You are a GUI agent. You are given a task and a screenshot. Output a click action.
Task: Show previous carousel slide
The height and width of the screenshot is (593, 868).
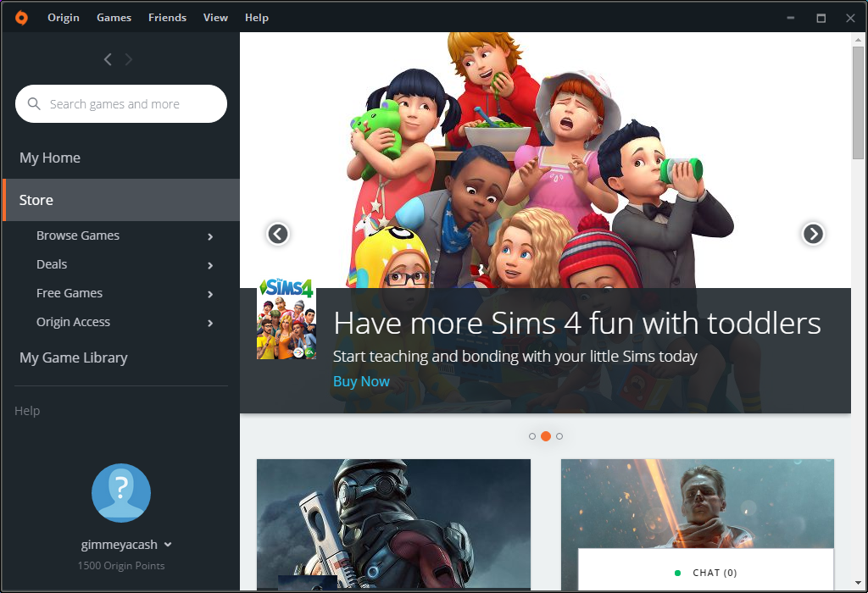[x=278, y=234]
